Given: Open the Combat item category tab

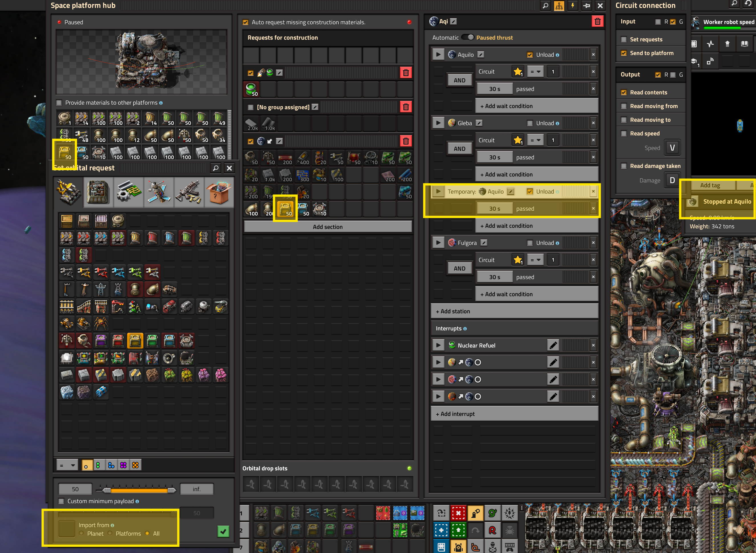Looking at the screenshot, I should pos(189,192).
